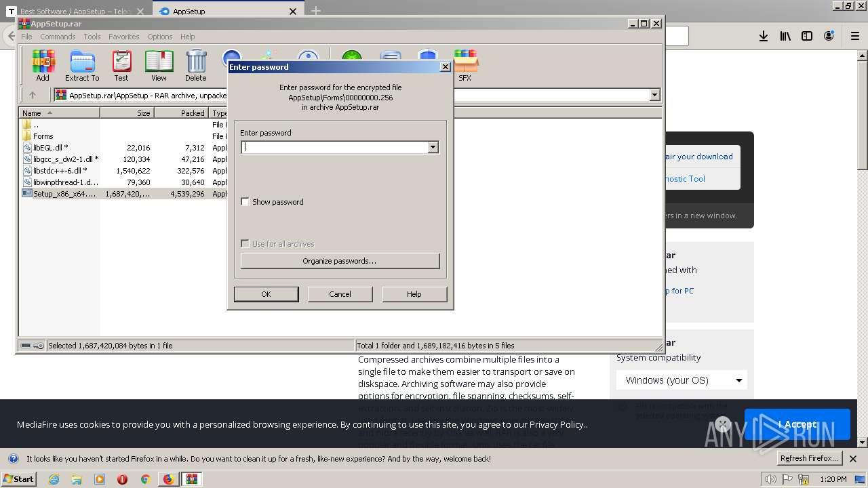Screen dimensions: 868x488
Task: Click the volume speaker tray icon
Action: click(771, 479)
